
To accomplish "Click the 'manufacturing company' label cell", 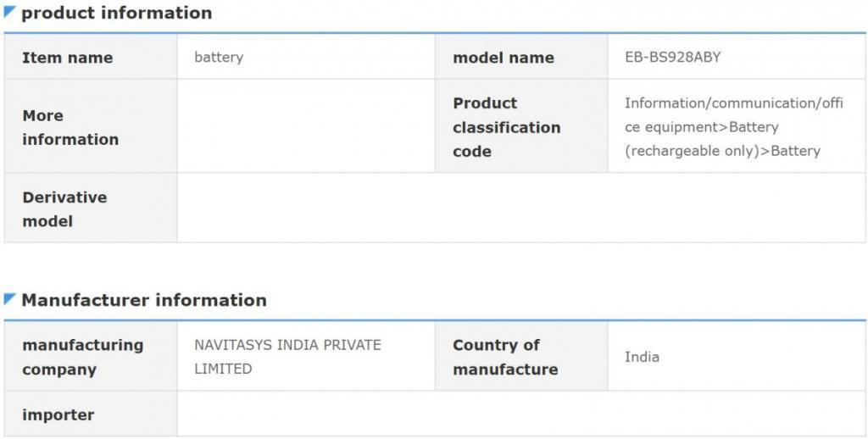I will point(83,357).
